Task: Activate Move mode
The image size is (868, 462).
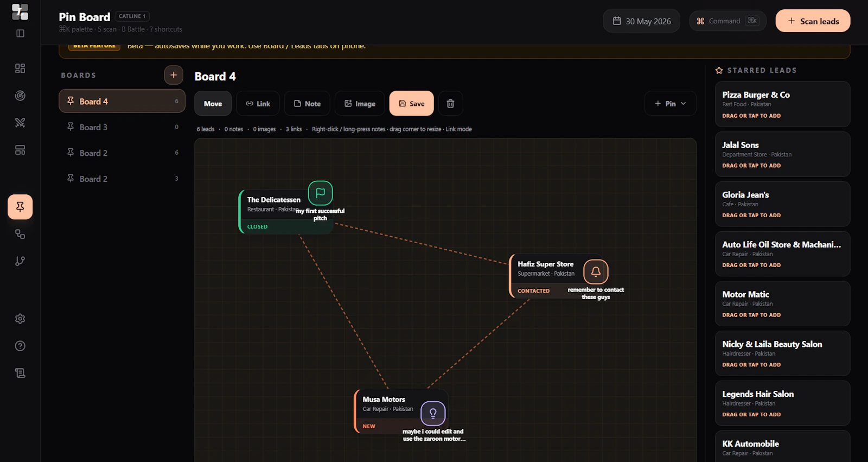Action: pyautogui.click(x=213, y=104)
